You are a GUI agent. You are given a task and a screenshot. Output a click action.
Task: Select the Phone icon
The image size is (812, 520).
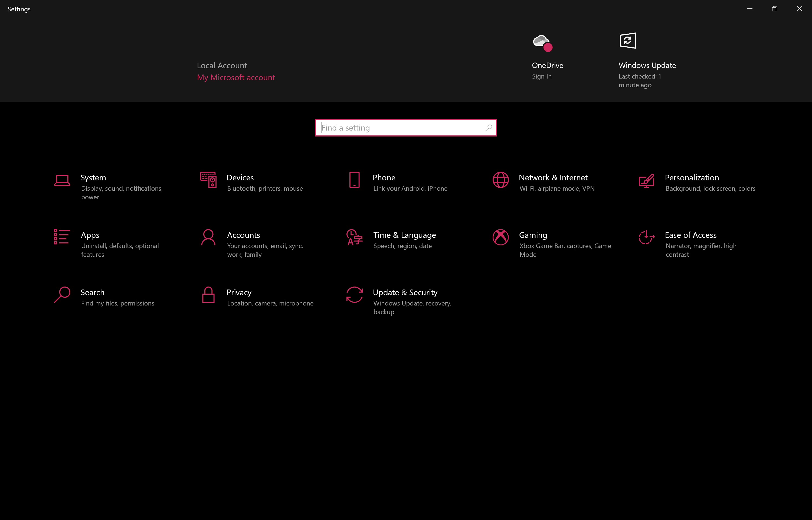tap(354, 180)
